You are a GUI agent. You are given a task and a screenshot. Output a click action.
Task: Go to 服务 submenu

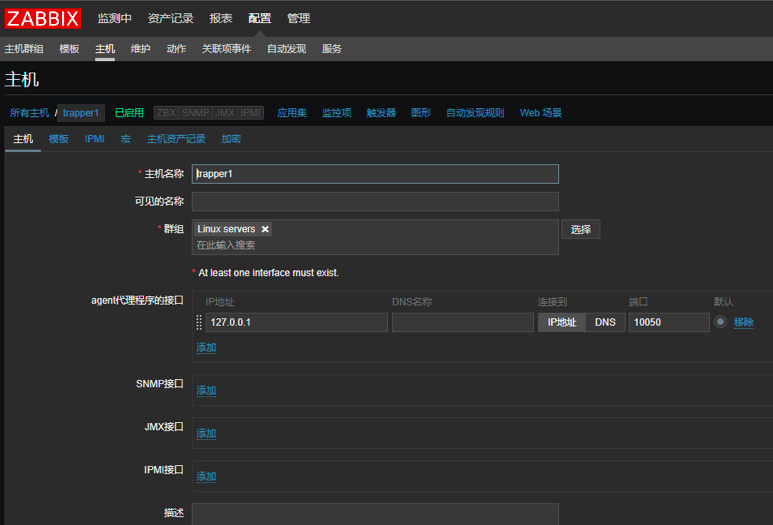(x=332, y=49)
